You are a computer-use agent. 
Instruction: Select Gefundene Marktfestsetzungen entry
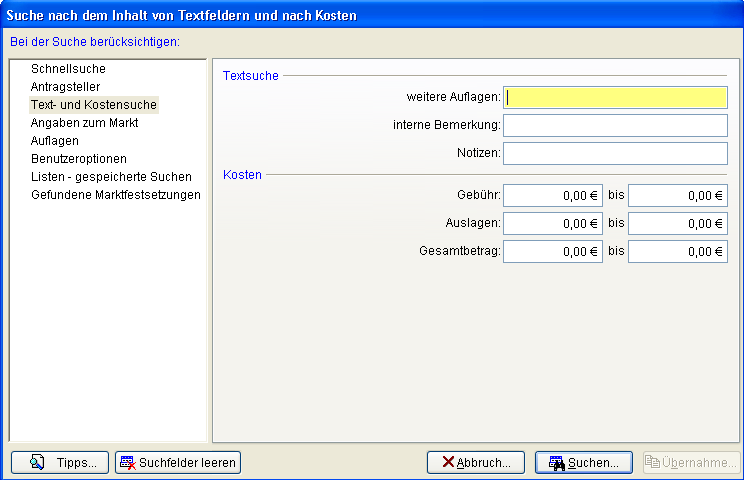(x=116, y=195)
